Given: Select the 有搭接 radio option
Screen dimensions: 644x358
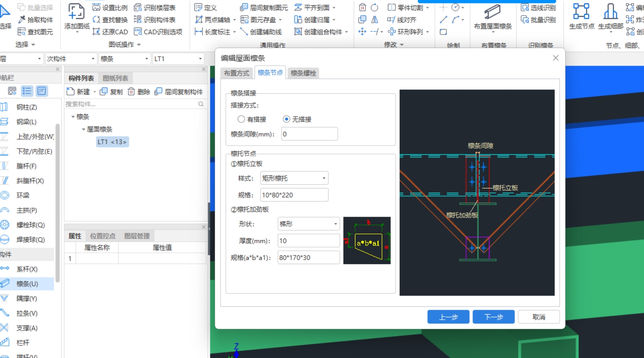Looking at the screenshot, I should click(x=252, y=119).
